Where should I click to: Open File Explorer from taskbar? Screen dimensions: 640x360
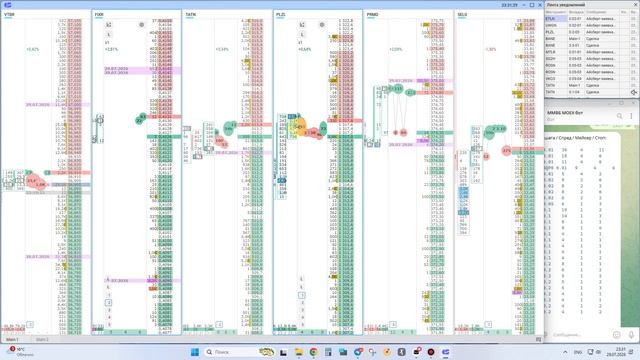298,352
